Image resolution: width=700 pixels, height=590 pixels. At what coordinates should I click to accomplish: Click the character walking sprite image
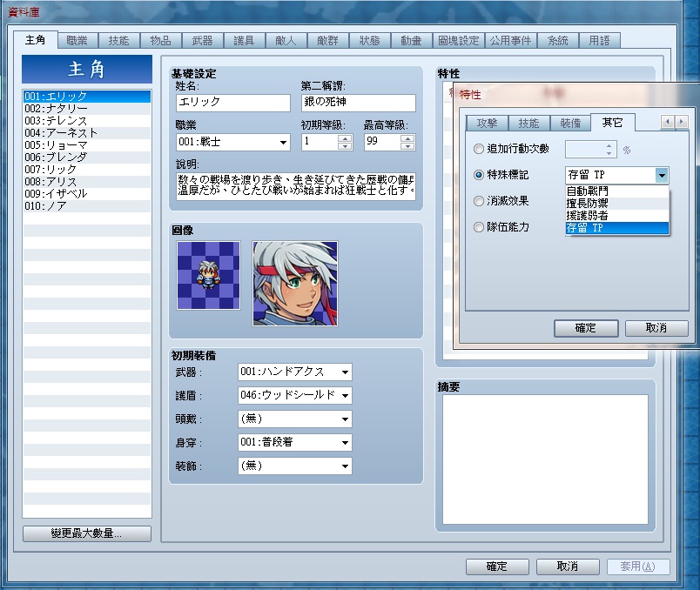pos(208,275)
